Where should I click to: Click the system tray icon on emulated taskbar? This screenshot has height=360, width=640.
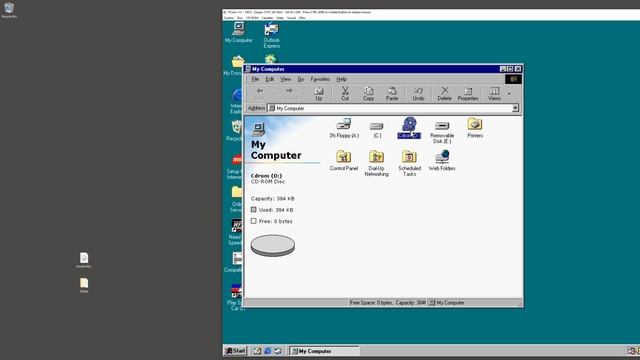point(631,351)
